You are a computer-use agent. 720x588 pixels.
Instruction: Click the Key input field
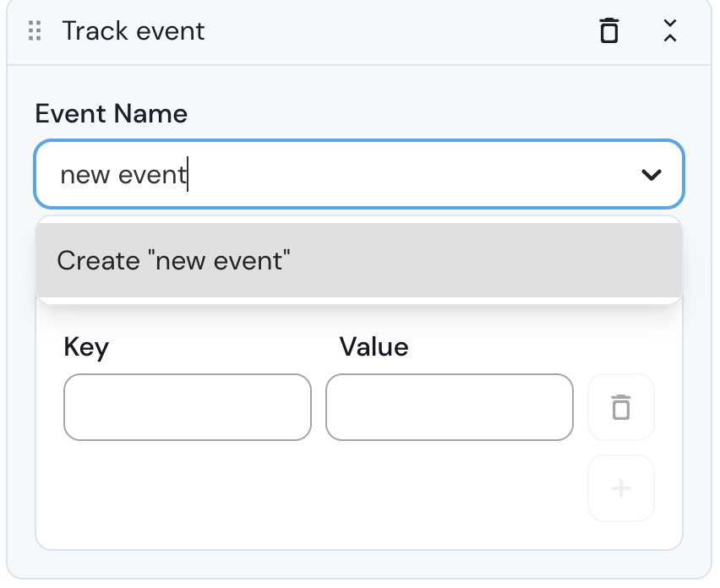[188, 407]
